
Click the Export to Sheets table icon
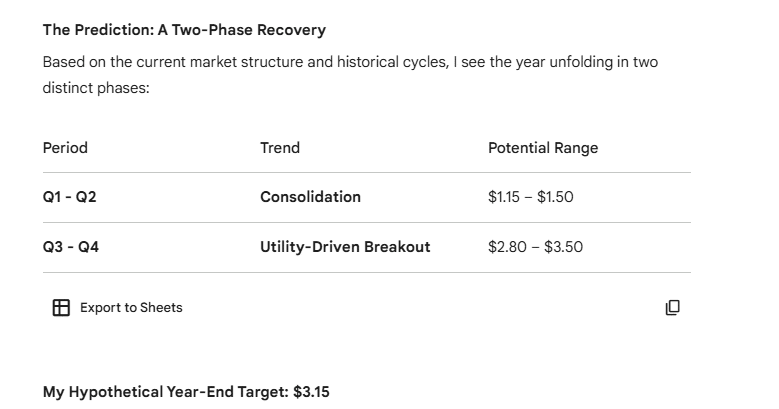coord(61,307)
